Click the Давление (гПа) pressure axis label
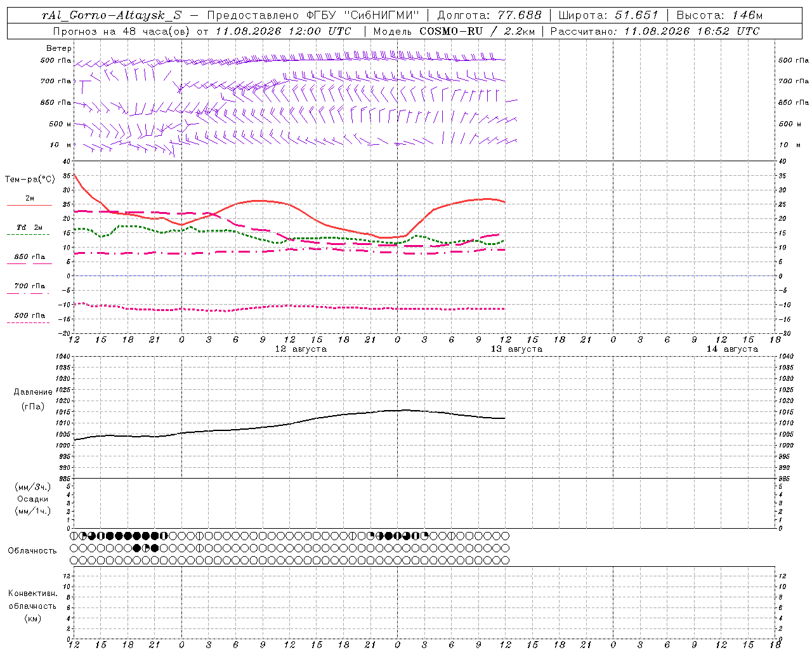Image resolution: width=812 pixels, height=650 pixels. [x=33, y=399]
